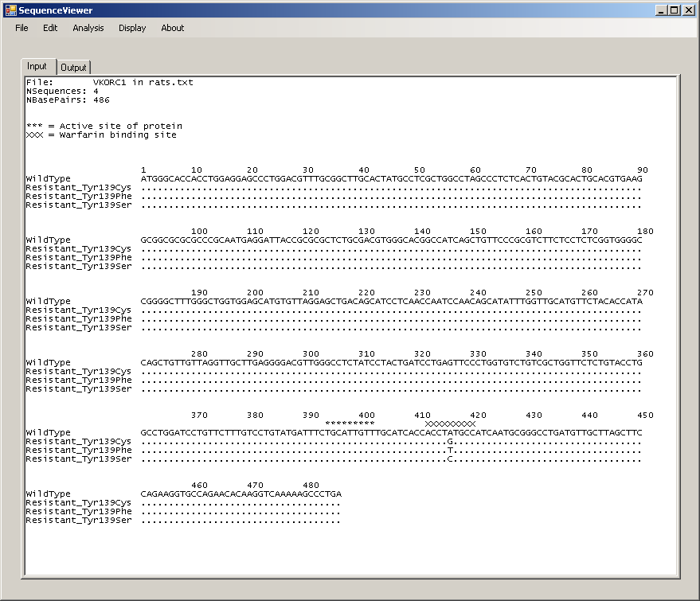Select the Input tab

tap(37, 67)
